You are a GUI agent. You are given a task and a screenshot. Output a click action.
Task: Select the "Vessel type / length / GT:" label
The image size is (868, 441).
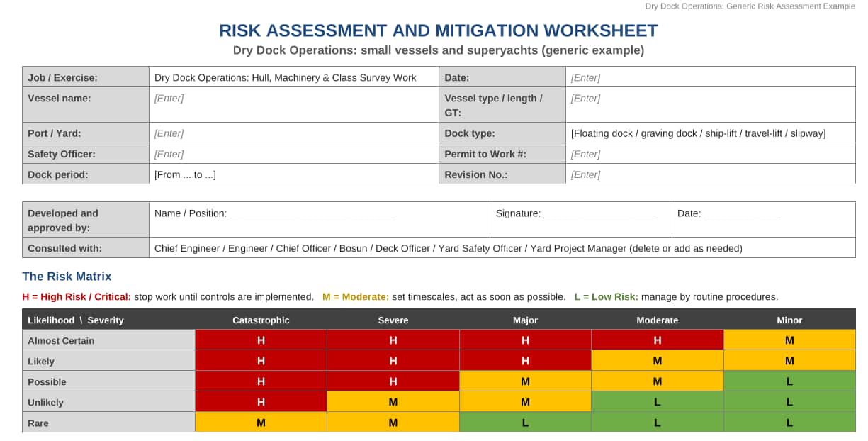pos(502,105)
